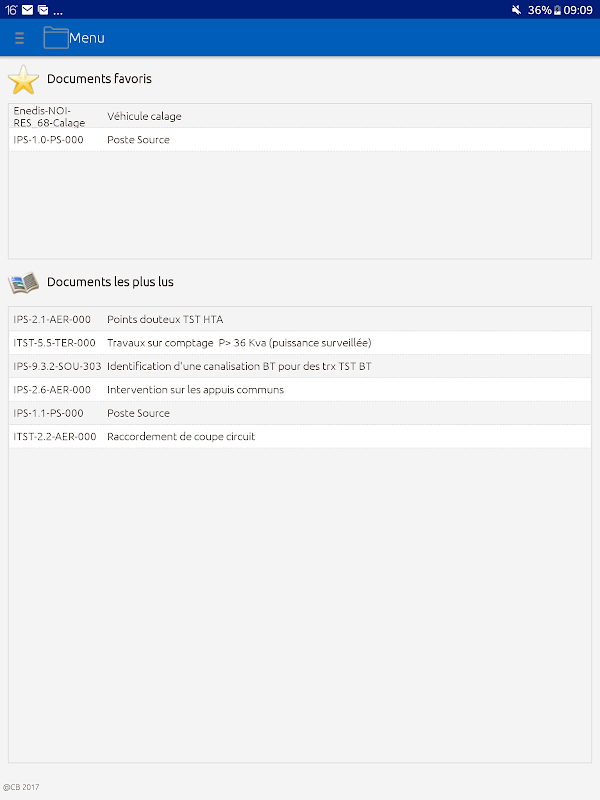Screen dimensions: 600x800
Task: Click the open book icon
Action: click(x=23, y=282)
